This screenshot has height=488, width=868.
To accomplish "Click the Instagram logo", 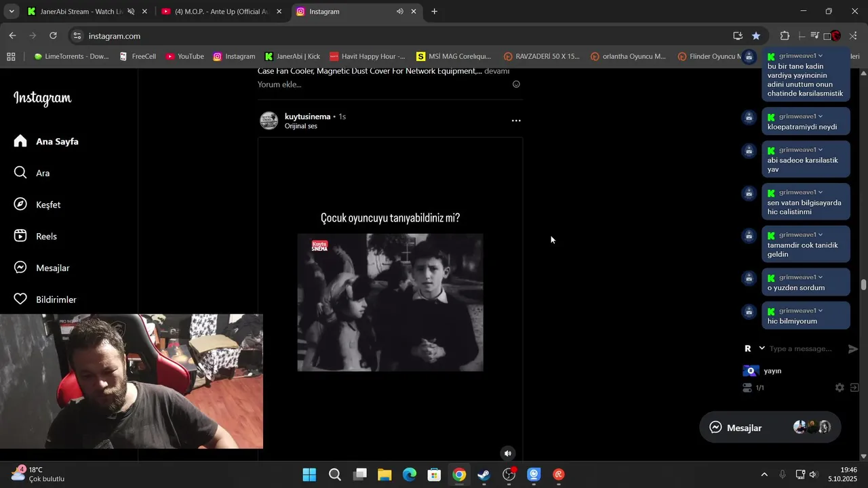I will pos(42,98).
